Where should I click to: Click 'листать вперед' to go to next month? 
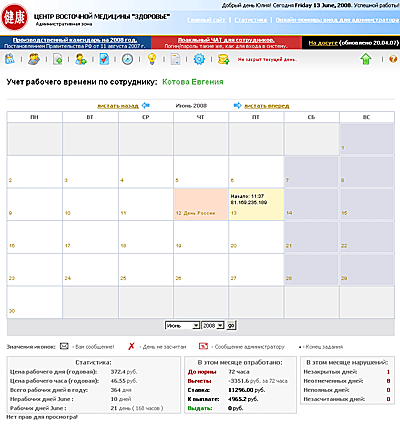pos(267,106)
